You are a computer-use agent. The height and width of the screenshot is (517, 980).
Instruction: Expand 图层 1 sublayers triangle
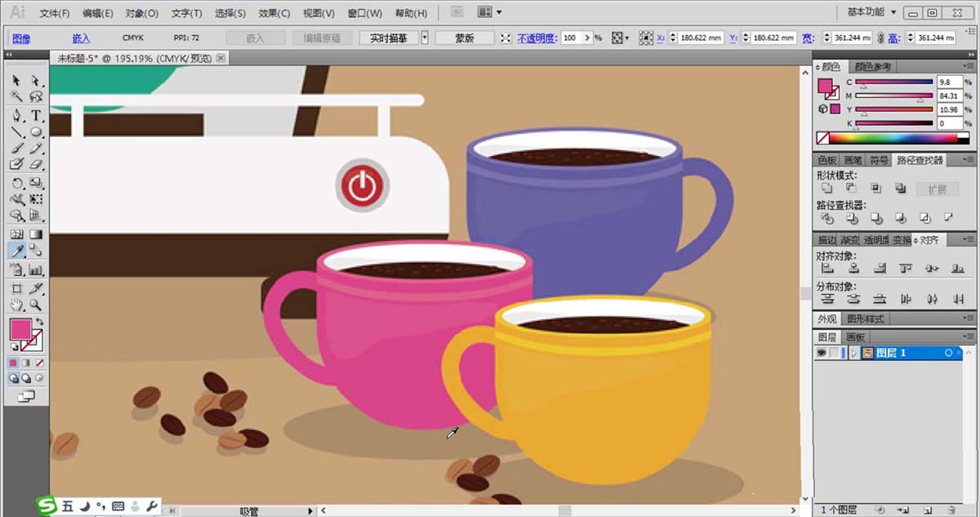click(854, 353)
